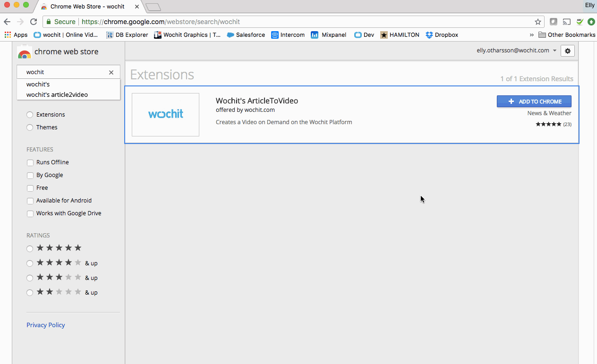Check the Works with Google Drive checkbox

30,213
